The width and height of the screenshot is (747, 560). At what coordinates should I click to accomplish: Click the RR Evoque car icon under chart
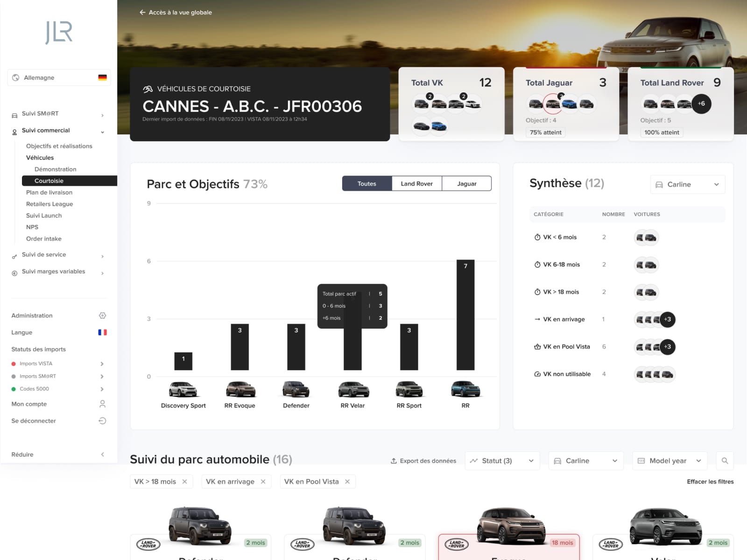(x=240, y=389)
